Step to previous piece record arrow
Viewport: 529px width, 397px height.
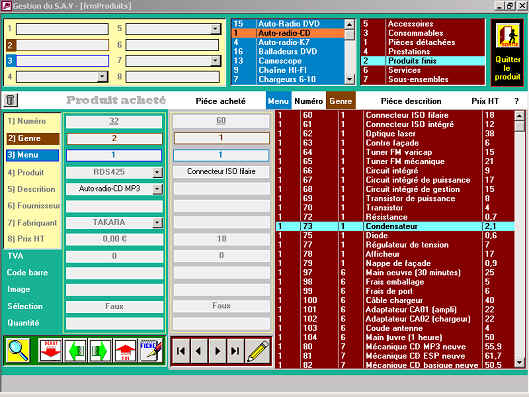coord(199,351)
